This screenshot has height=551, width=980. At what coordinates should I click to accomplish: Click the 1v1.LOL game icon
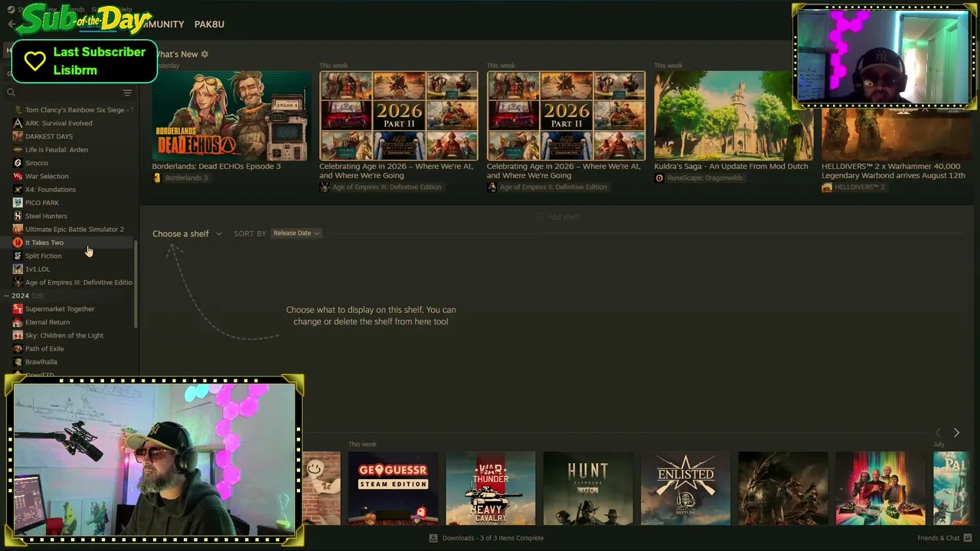[18, 269]
